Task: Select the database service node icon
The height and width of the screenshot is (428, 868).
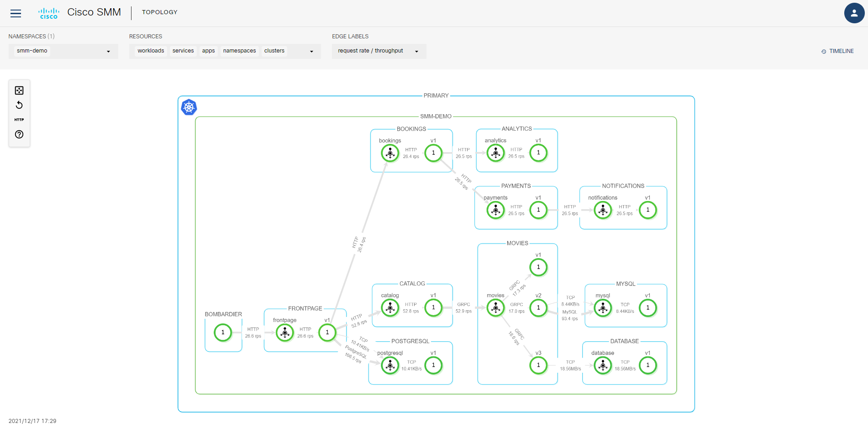Action: click(603, 365)
